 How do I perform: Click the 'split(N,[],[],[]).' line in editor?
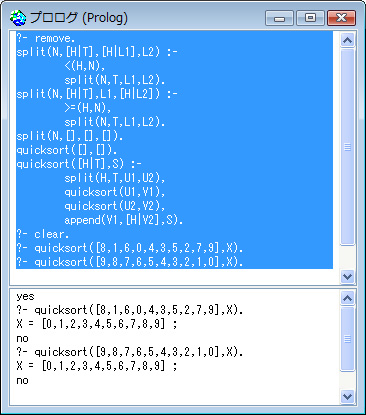70,136
